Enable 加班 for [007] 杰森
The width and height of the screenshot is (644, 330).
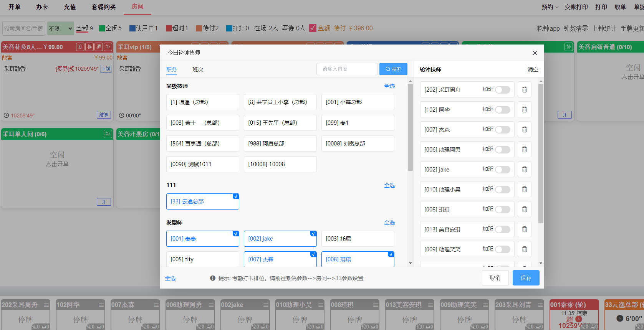[502, 130]
